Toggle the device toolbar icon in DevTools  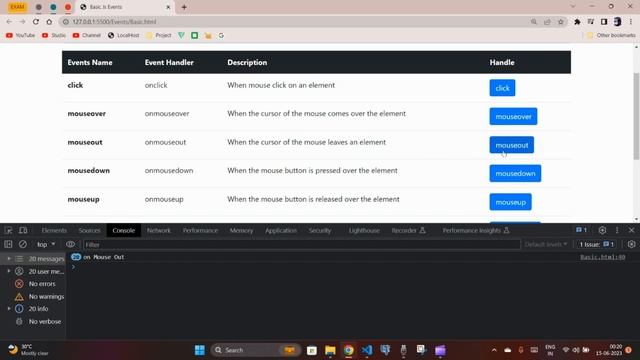23,230
